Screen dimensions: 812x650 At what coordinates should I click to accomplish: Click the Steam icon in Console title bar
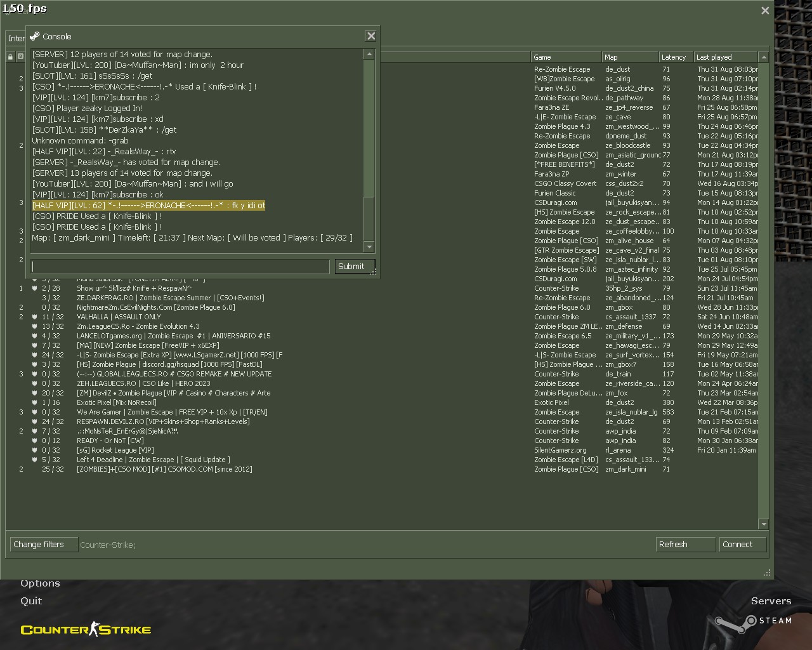click(35, 36)
